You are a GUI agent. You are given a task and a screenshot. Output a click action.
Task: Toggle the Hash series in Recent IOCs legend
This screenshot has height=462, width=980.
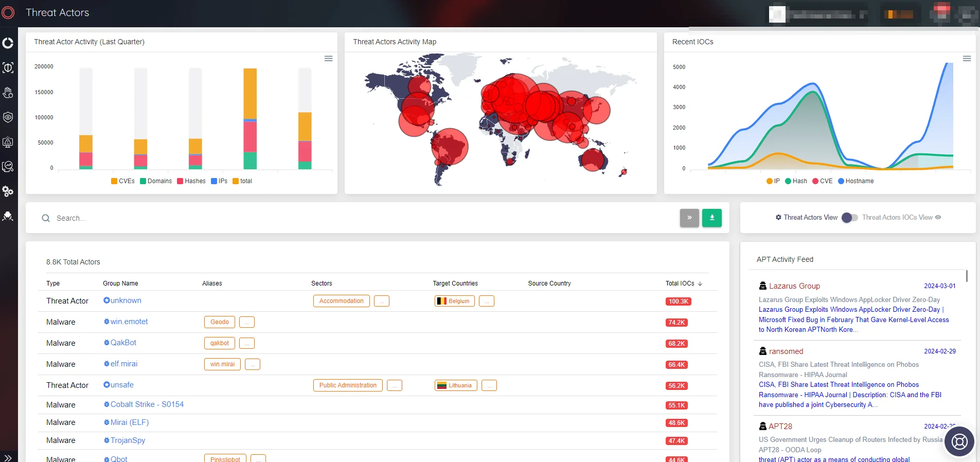[x=796, y=181]
